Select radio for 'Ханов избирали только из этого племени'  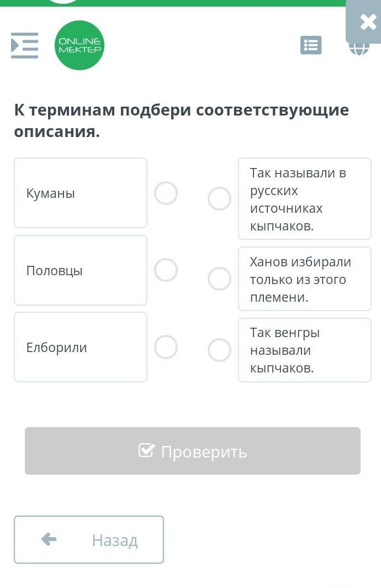click(220, 279)
